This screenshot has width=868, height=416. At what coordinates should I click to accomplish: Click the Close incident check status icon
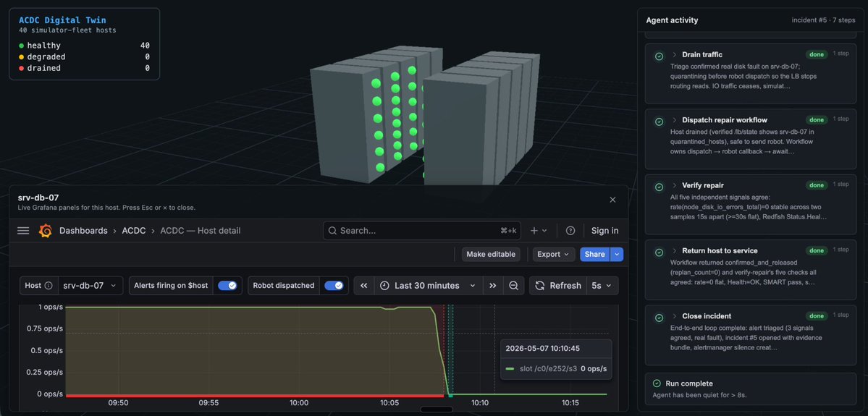(659, 318)
